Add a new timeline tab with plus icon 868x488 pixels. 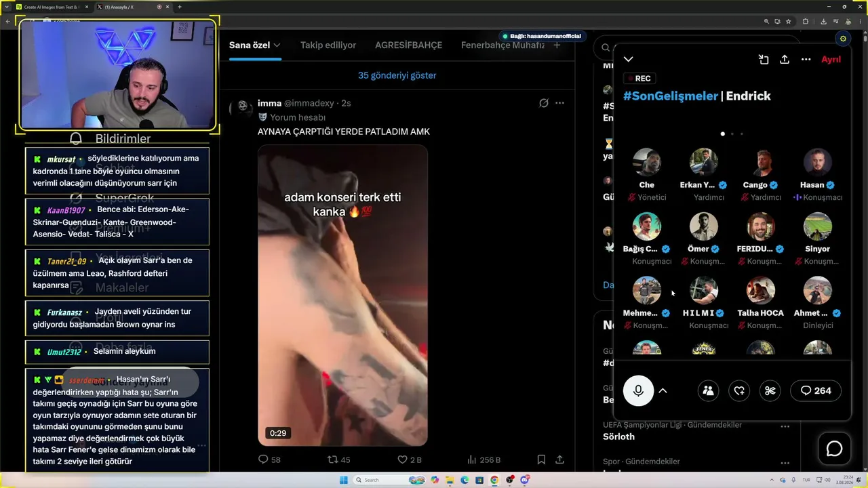[x=557, y=45]
